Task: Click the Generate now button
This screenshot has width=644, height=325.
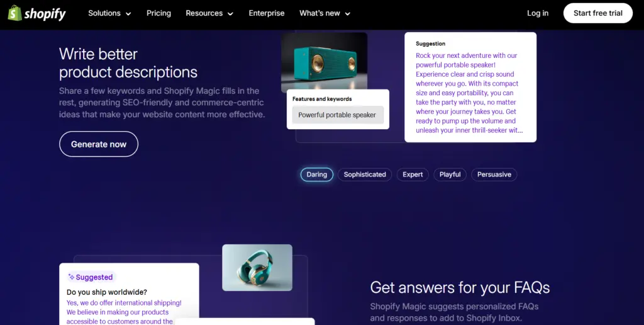Action: 99,144
